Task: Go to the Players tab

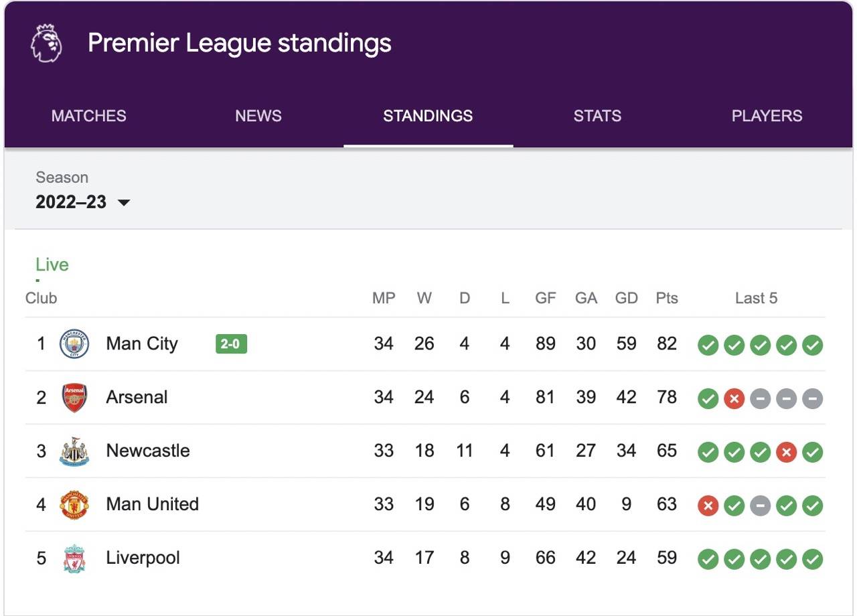Action: coord(767,116)
